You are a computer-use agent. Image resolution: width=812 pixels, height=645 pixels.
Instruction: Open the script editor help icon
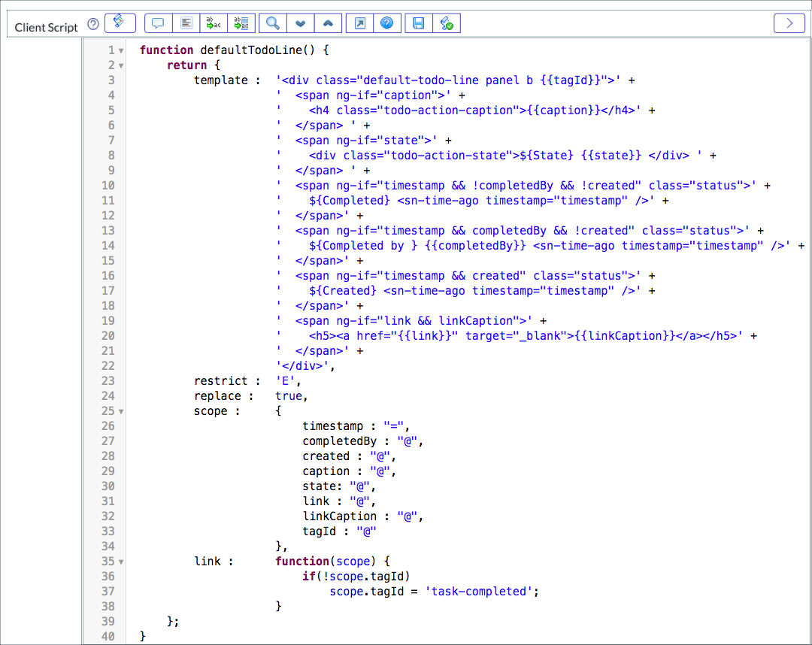(x=387, y=23)
